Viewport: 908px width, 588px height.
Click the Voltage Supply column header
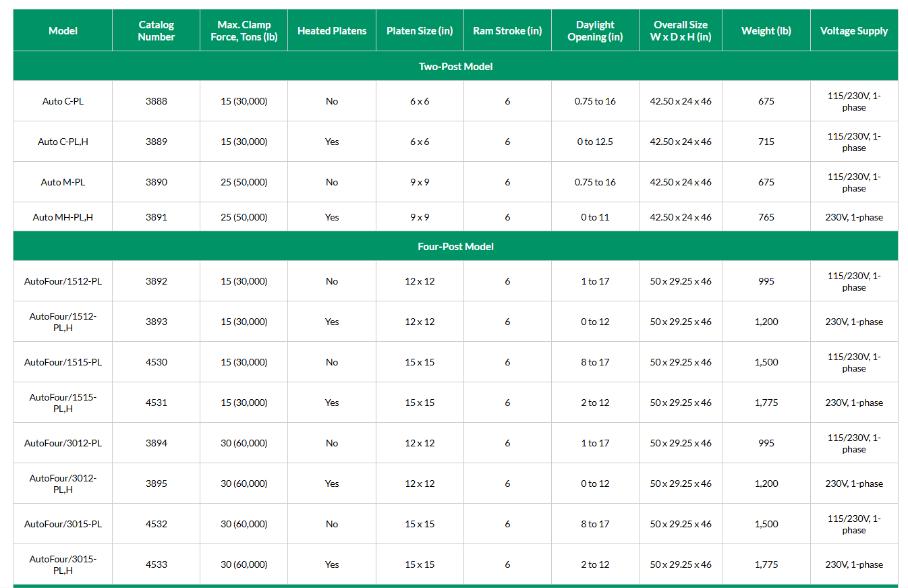point(854,30)
